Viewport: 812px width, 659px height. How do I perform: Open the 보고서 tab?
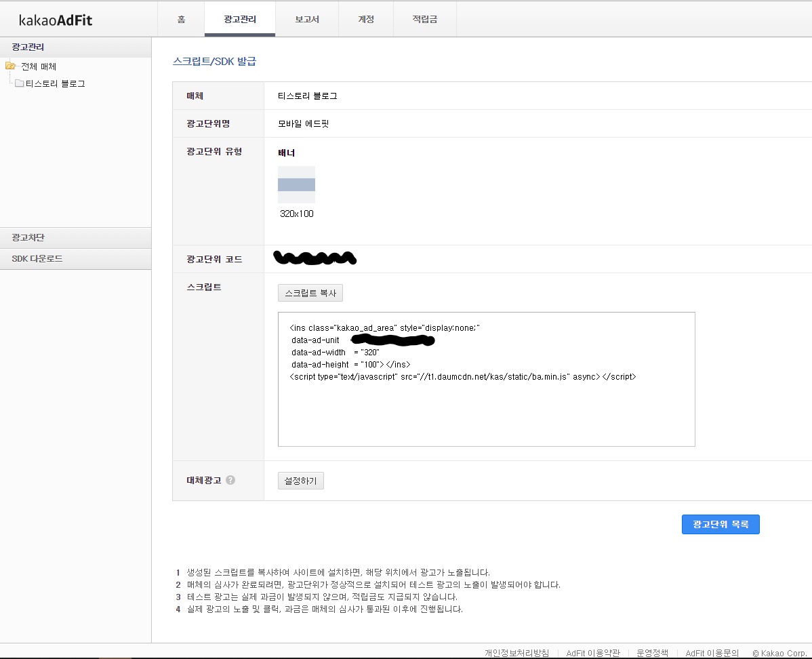click(307, 19)
